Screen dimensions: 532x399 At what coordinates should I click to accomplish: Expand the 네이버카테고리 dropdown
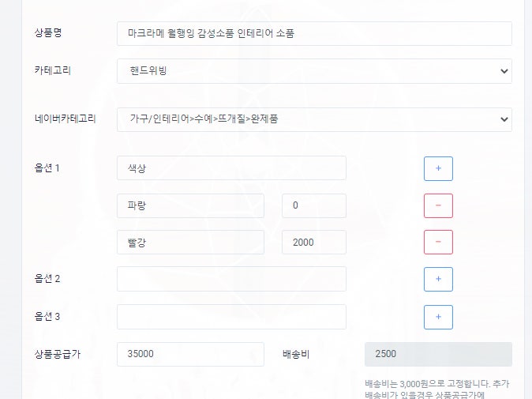pos(314,119)
